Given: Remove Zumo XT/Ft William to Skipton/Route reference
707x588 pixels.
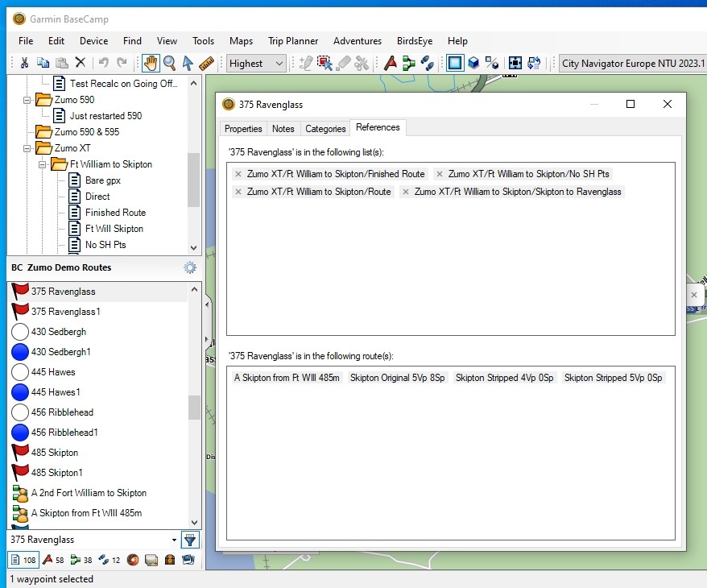Looking at the screenshot, I should pyautogui.click(x=238, y=192).
